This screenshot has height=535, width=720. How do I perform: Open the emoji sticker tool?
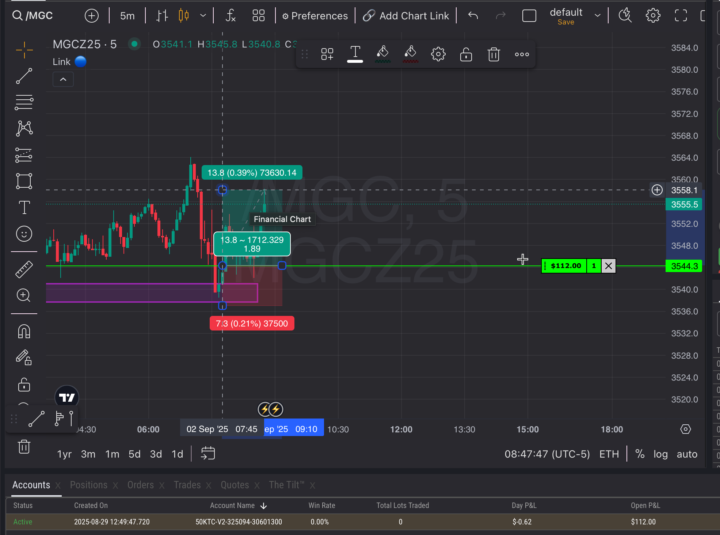(24, 233)
